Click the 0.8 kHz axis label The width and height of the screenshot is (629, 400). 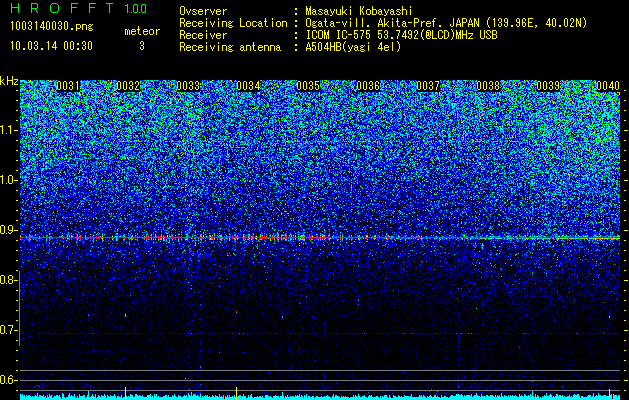pyautogui.click(x=8, y=280)
